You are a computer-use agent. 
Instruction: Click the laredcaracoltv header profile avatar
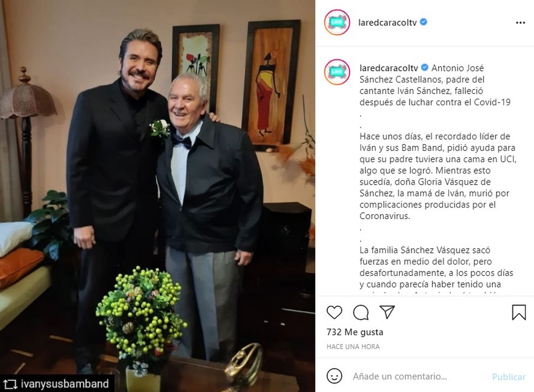pos(337,22)
